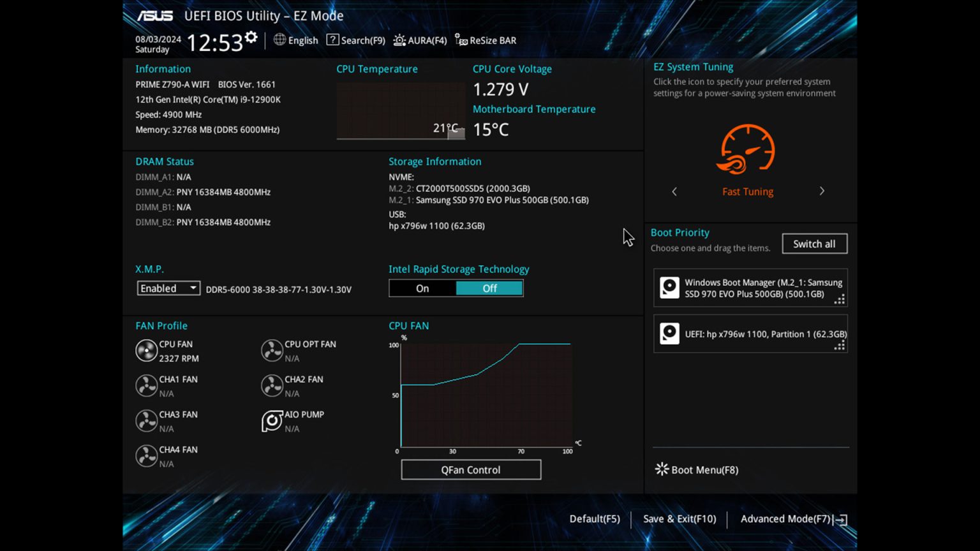Click the CHA3 FAN icon
980x551 pixels.
pos(146,421)
